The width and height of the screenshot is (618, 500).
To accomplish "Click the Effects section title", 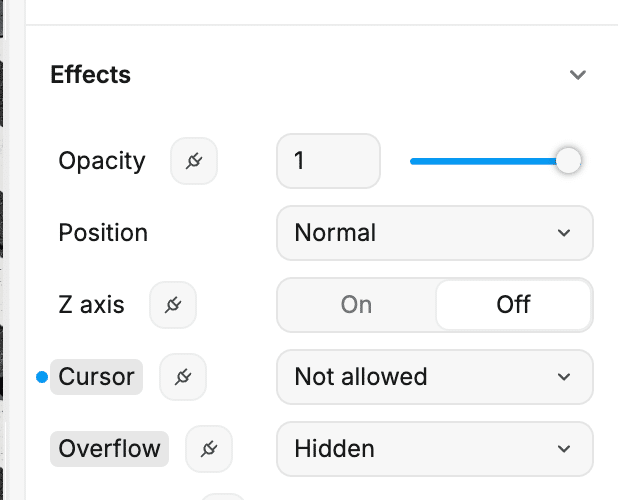I will (x=90, y=74).
